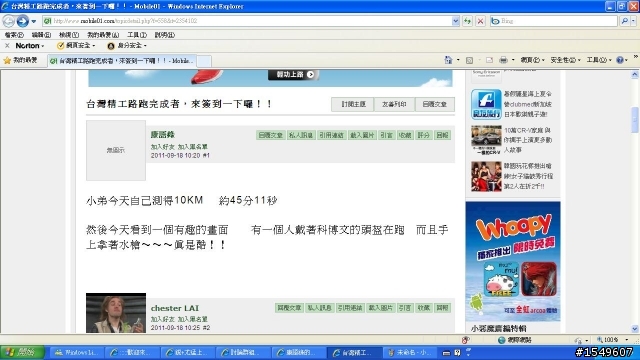Click 私人訊息 on chester LAI's post

point(320,308)
